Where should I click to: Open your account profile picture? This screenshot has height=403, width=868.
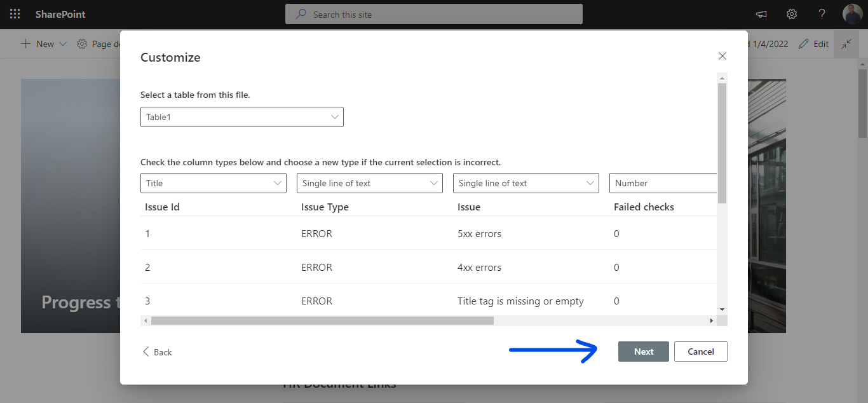click(852, 13)
